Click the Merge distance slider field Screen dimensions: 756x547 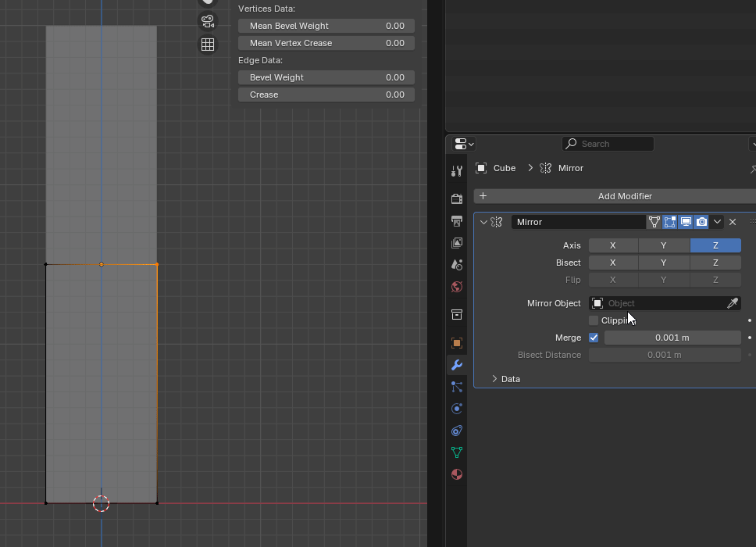672,338
